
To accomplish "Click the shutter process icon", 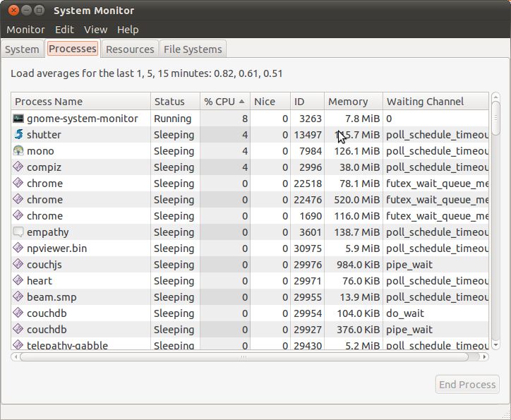I will pos(18,134).
